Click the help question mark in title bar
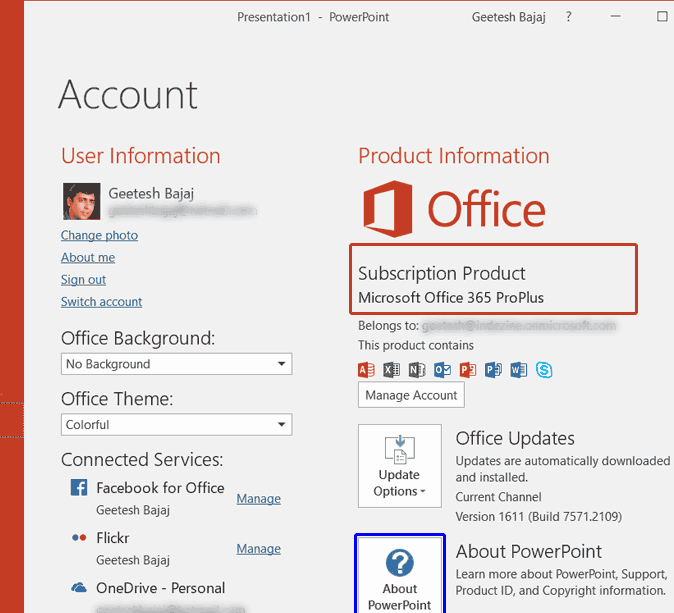Image resolution: width=674 pixels, height=613 pixels. click(569, 17)
